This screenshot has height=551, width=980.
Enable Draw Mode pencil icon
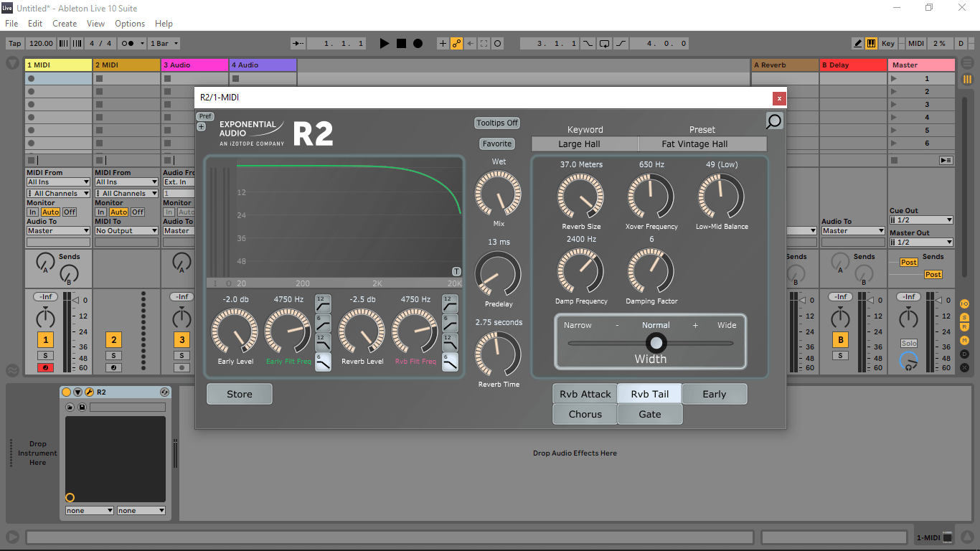[x=858, y=44]
